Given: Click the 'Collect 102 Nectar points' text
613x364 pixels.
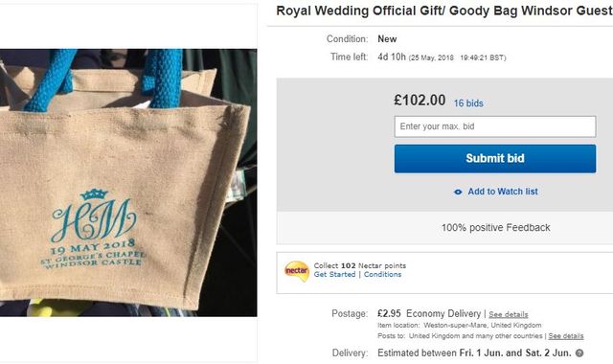Looking at the screenshot, I should [x=360, y=266].
